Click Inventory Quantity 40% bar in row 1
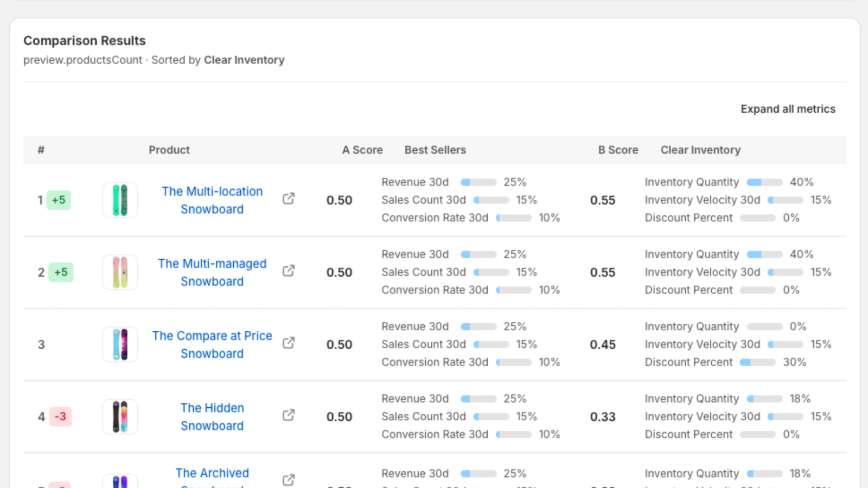Viewport: 868px width, 488px height. [764, 182]
